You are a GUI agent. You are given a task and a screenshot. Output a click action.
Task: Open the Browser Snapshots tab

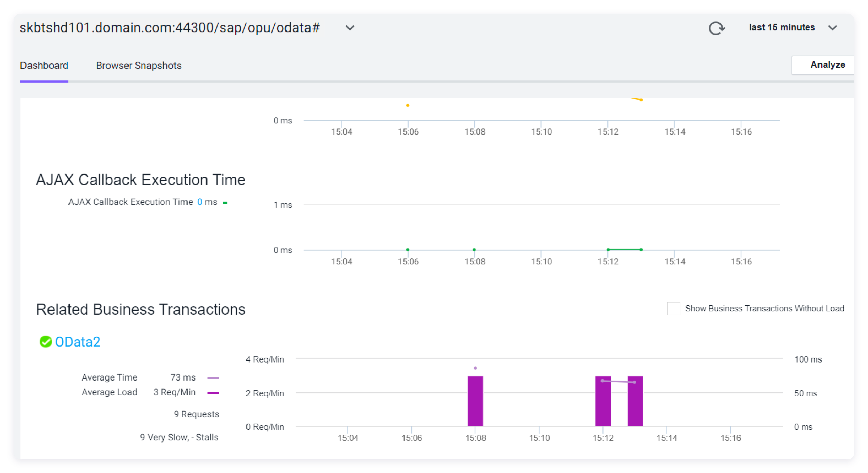(139, 65)
